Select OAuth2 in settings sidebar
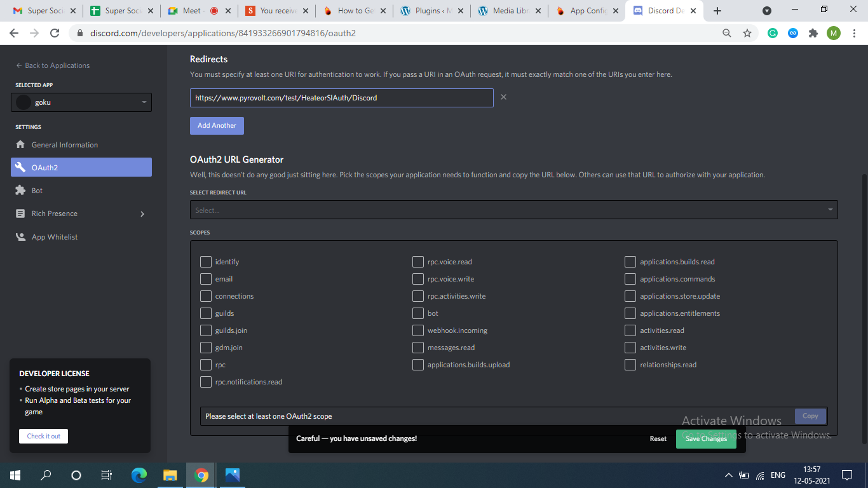The height and width of the screenshot is (488, 868). [81, 167]
